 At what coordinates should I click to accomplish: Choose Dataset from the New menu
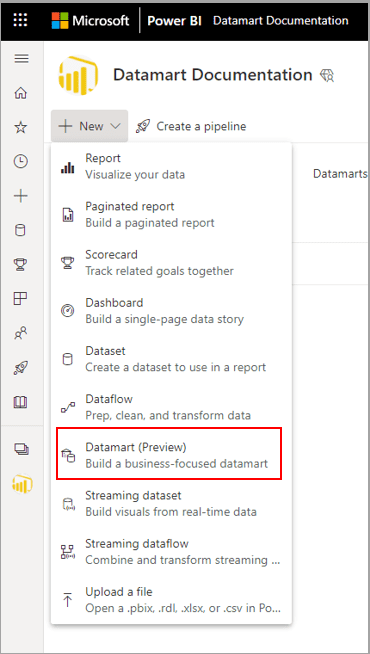click(x=171, y=359)
